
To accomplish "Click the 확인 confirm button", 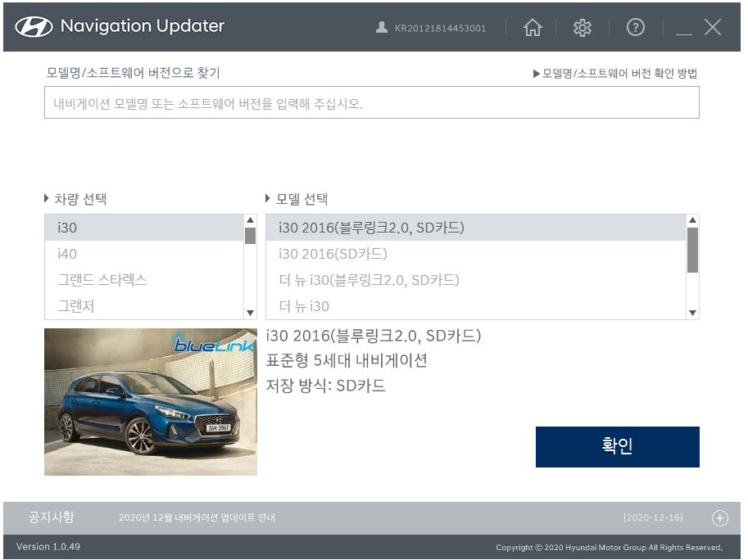I will [617, 447].
